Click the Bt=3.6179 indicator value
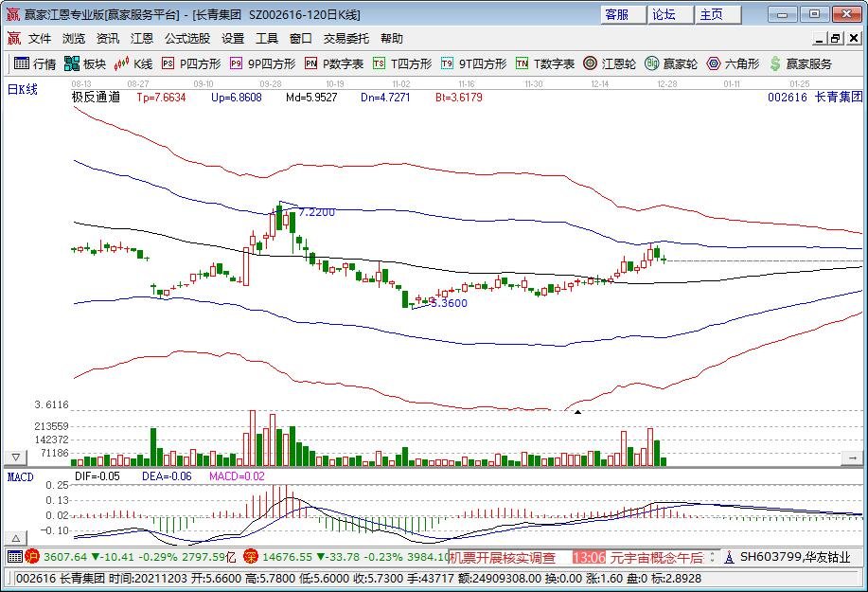 459,98
